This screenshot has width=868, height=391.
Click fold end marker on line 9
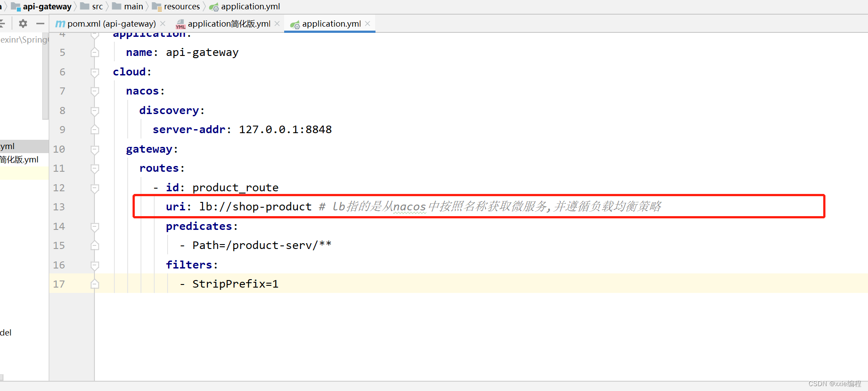(x=95, y=130)
